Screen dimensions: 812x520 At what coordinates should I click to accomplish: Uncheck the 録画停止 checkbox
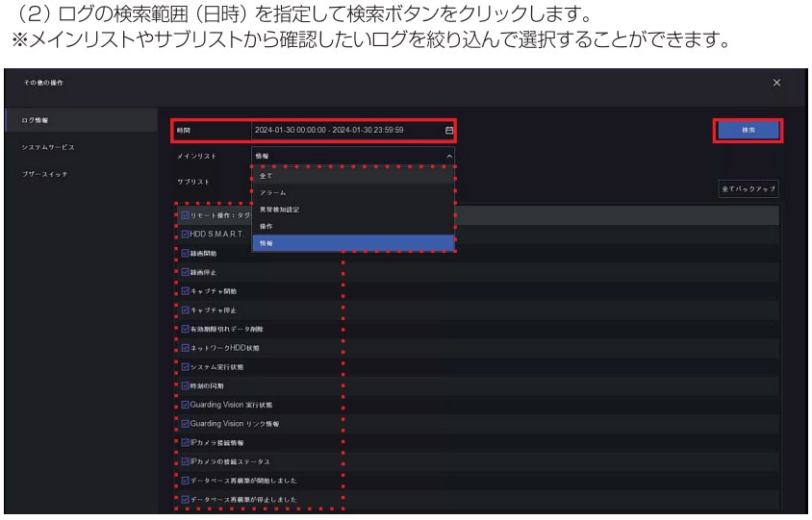tap(186, 272)
